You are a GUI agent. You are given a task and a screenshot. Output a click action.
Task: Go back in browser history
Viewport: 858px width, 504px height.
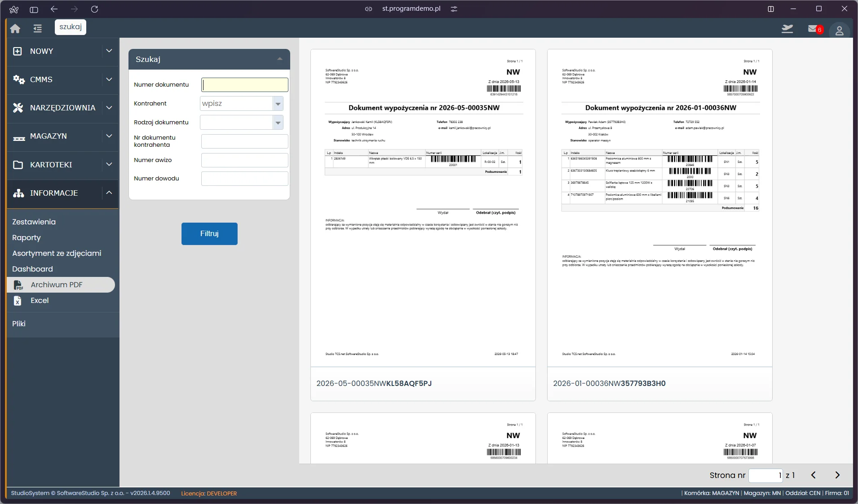tap(54, 9)
